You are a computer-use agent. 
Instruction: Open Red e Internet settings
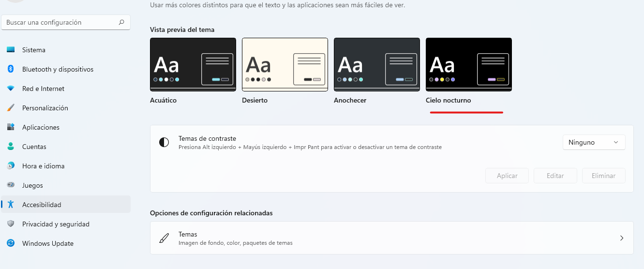click(66, 89)
